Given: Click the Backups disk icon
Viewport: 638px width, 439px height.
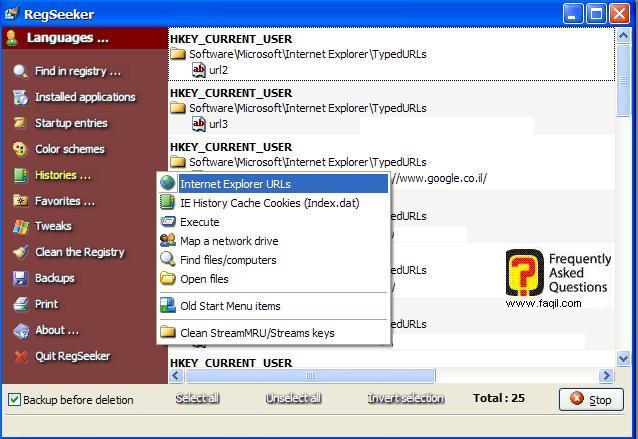Looking at the screenshot, I should pyautogui.click(x=20, y=278).
